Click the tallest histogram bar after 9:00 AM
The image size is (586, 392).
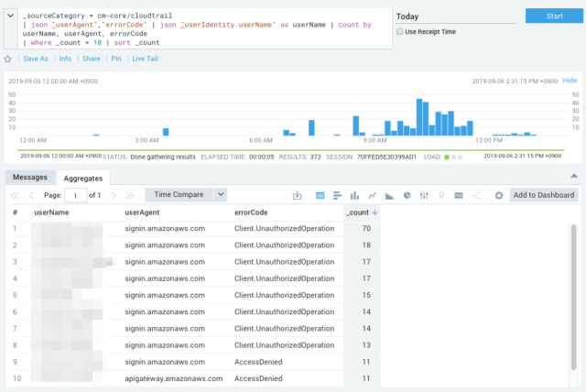[419, 117]
